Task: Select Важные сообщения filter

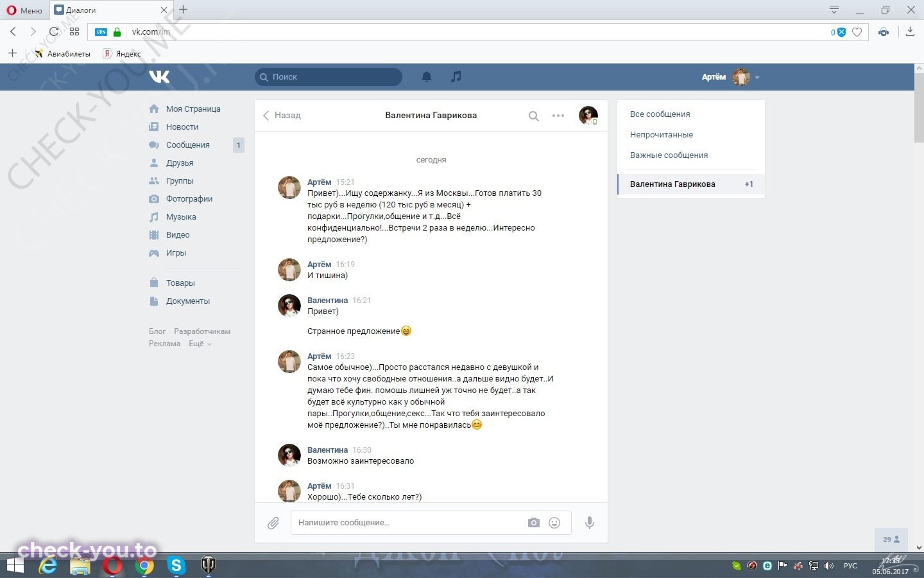Action: pos(669,155)
